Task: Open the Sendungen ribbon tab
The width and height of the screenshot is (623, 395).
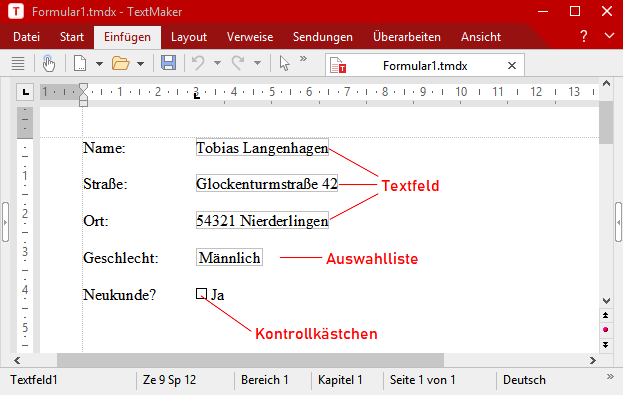Action: click(x=323, y=37)
